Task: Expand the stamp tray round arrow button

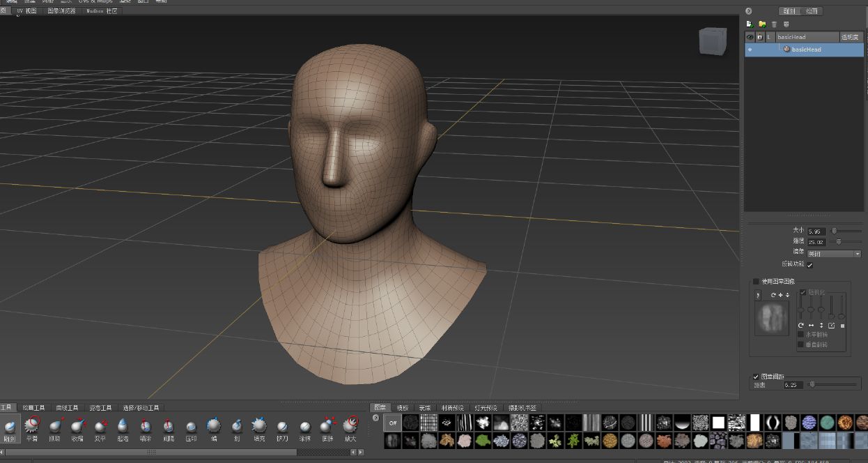Action: (376, 418)
